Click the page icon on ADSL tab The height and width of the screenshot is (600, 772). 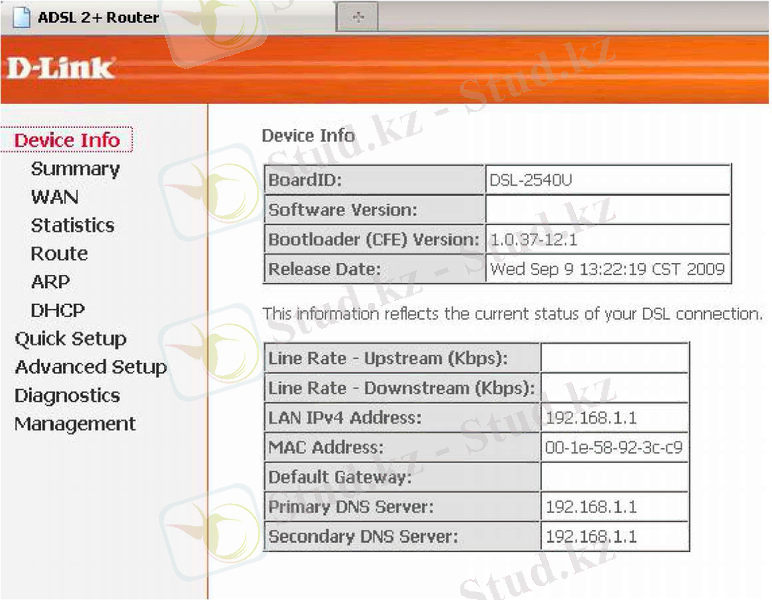coord(21,17)
